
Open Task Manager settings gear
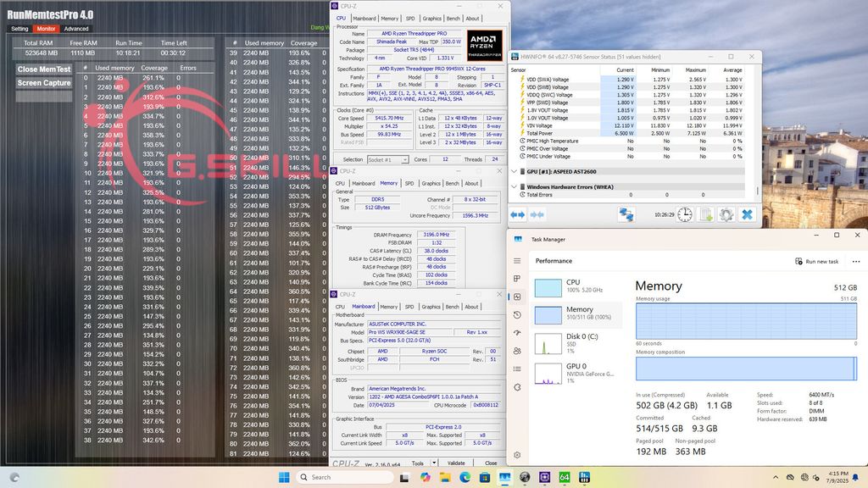pyautogui.click(x=517, y=457)
